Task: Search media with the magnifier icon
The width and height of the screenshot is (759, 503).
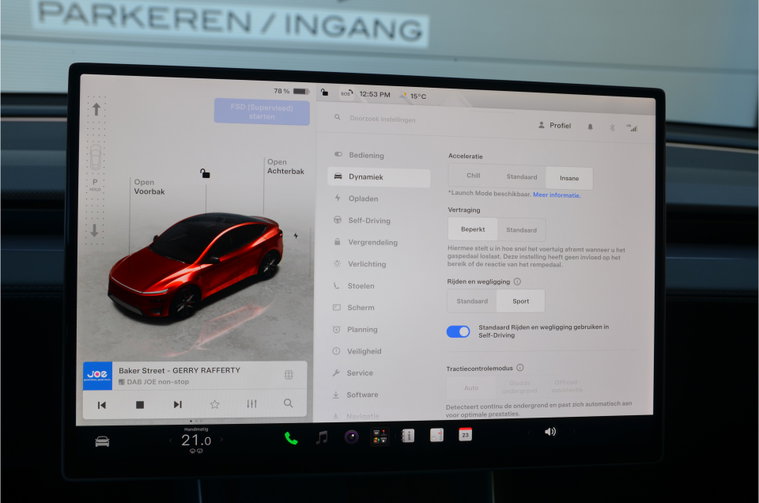Action: (x=288, y=403)
